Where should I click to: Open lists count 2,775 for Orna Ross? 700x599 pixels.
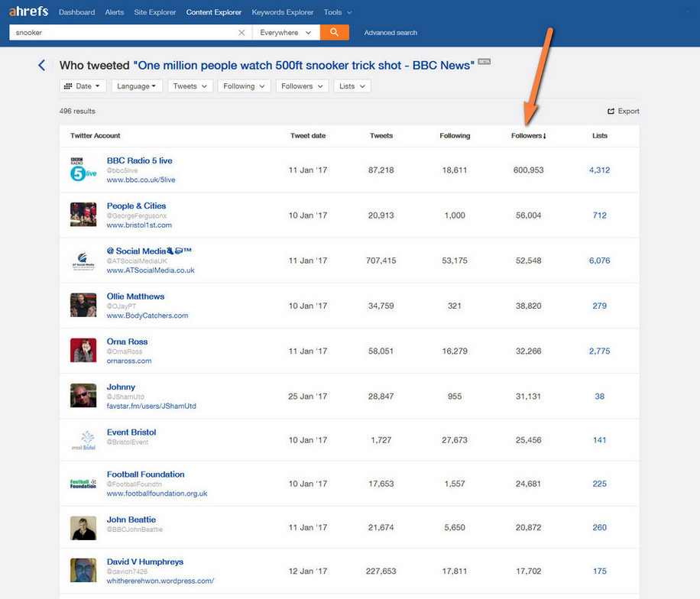[x=600, y=351]
